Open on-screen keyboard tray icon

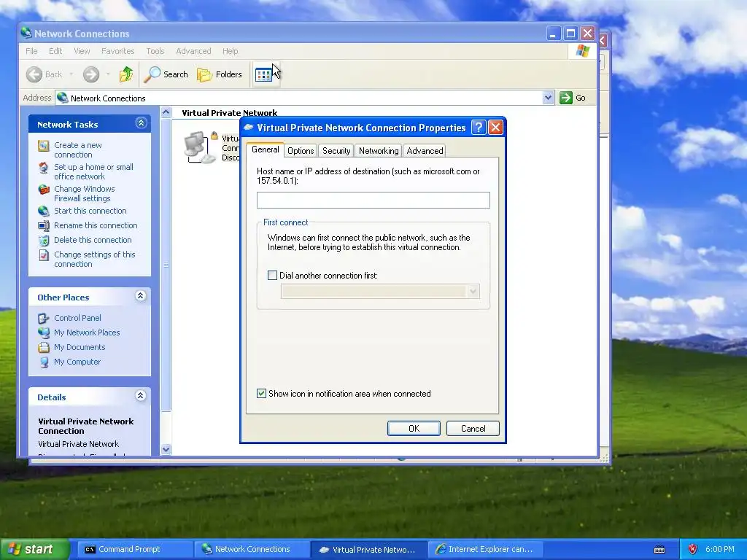[x=659, y=550]
